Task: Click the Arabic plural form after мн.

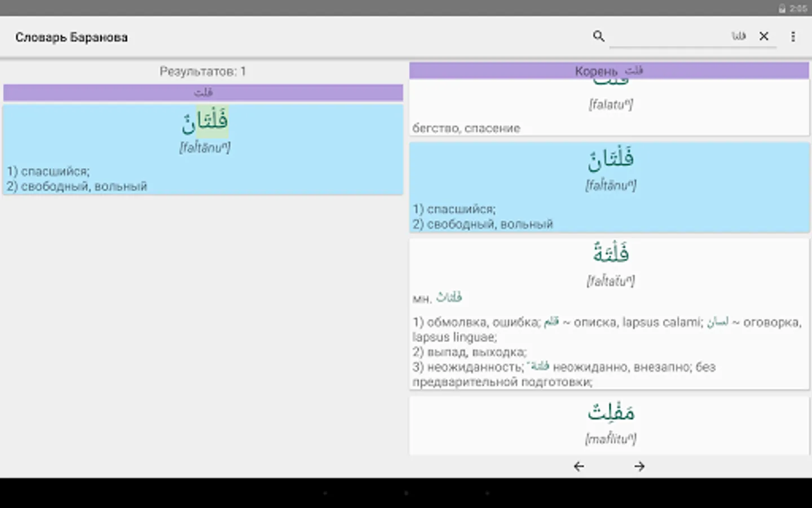Action: pyautogui.click(x=449, y=297)
